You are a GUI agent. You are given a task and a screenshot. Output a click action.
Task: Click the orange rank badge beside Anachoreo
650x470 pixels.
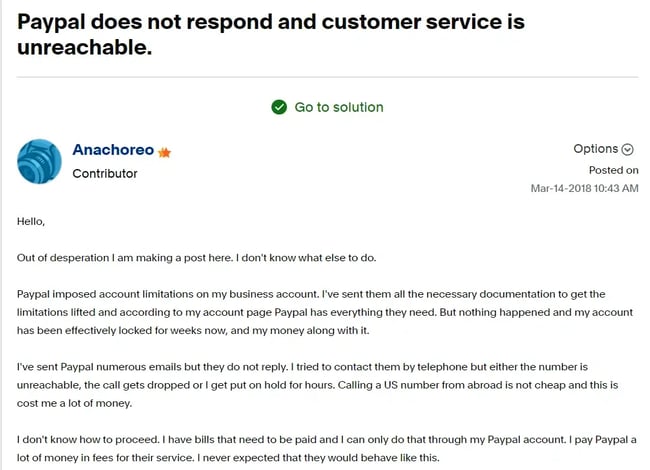tap(165, 152)
